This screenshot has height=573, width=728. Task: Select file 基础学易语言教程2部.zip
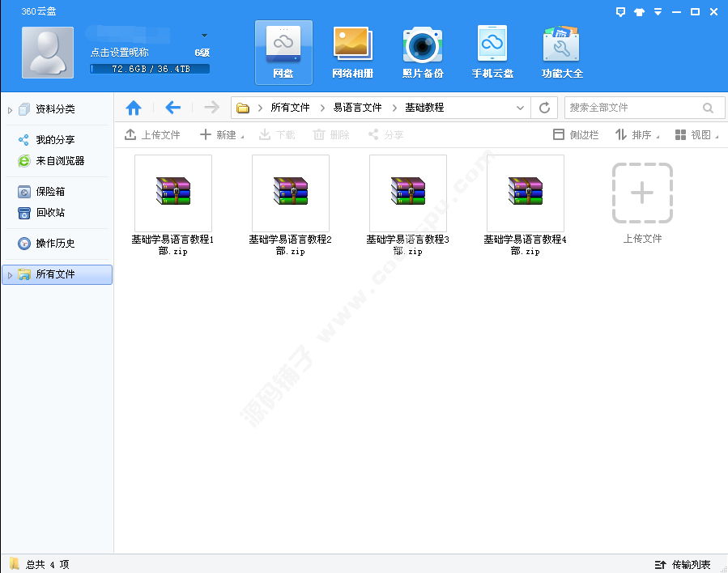pos(290,206)
